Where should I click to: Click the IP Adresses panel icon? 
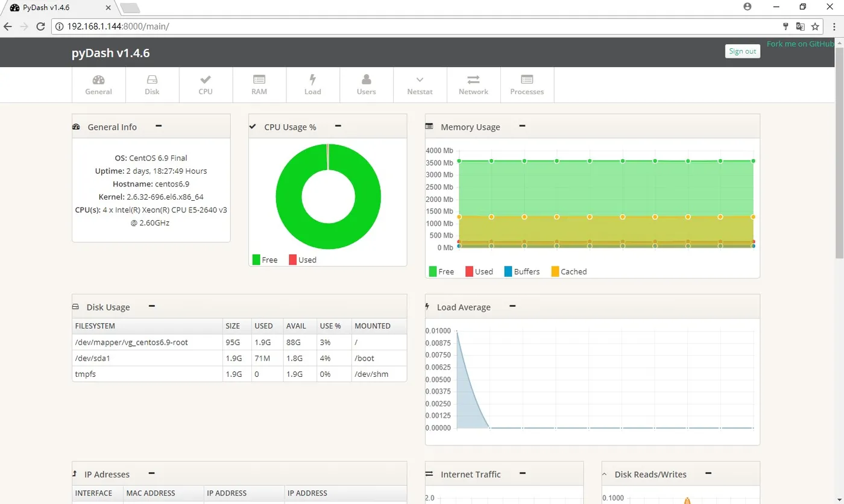[75, 474]
